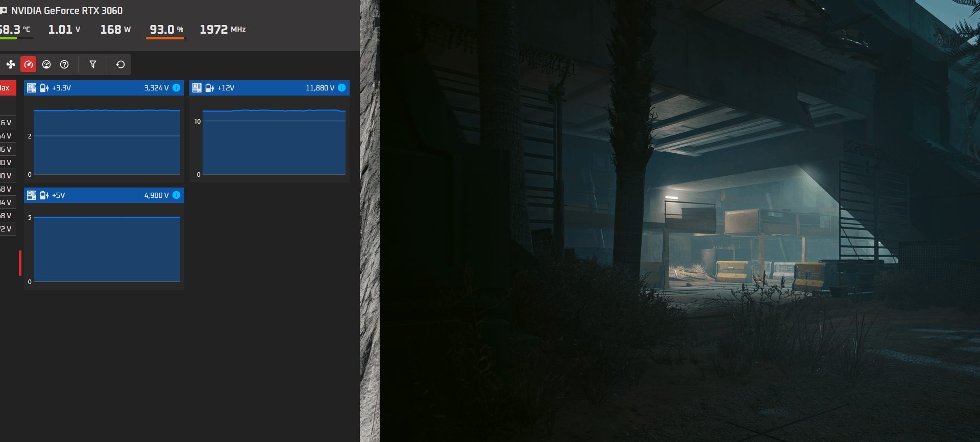Toggle the red speedometer gauge icon
980x442 pixels.
point(29,64)
